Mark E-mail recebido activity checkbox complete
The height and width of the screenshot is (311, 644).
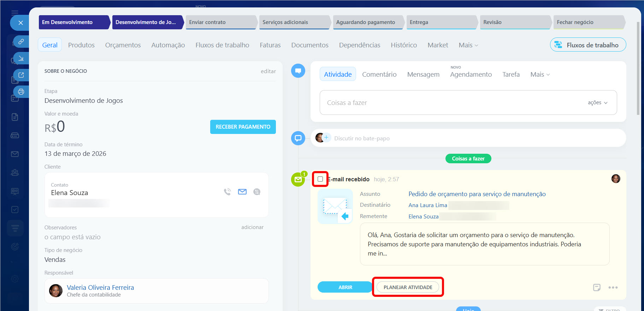[x=320, y=179]
